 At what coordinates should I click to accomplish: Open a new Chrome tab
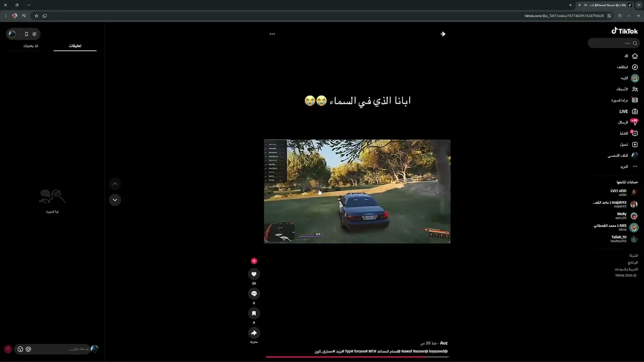coord(571,5)
